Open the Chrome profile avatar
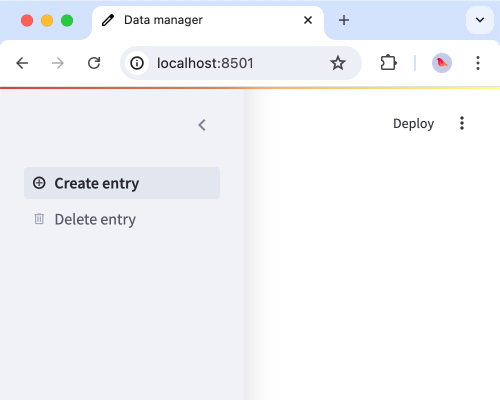 click(x=442, y=63)
